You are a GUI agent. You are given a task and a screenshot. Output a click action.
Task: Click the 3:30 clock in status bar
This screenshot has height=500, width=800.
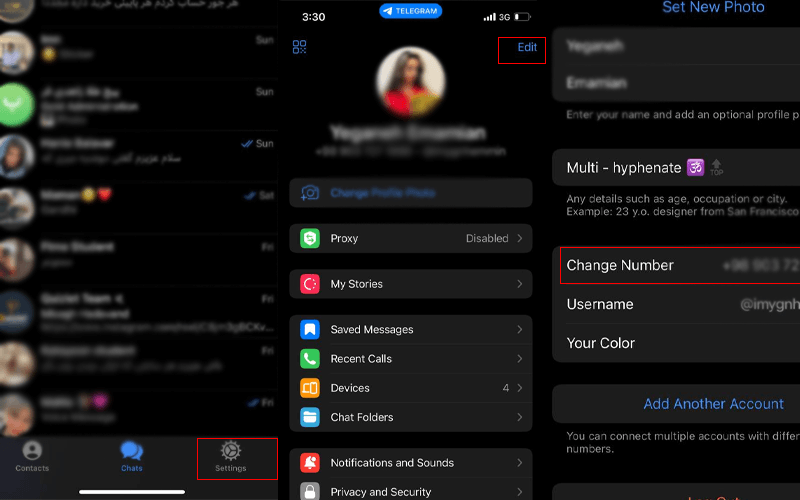[313, 17]
